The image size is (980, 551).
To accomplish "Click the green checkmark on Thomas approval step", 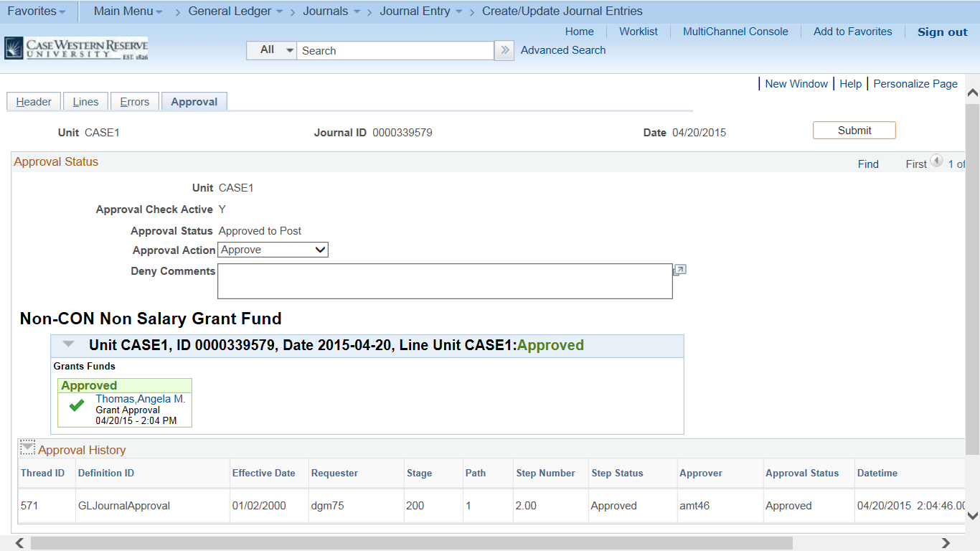I will click(x=76, y=405).
